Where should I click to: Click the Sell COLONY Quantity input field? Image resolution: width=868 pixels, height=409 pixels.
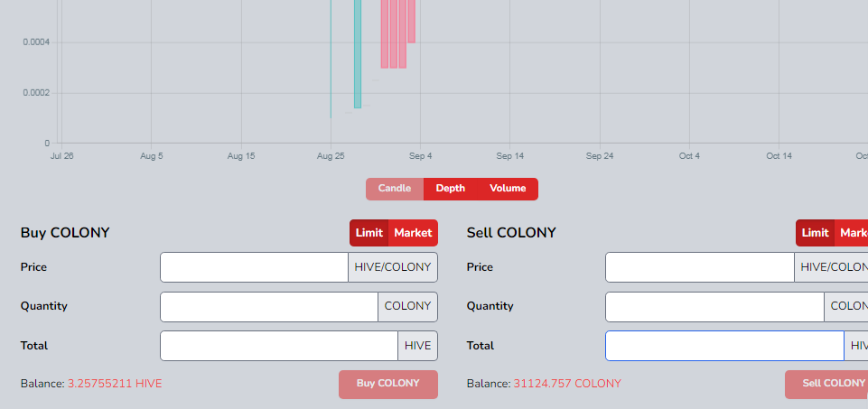714,307
